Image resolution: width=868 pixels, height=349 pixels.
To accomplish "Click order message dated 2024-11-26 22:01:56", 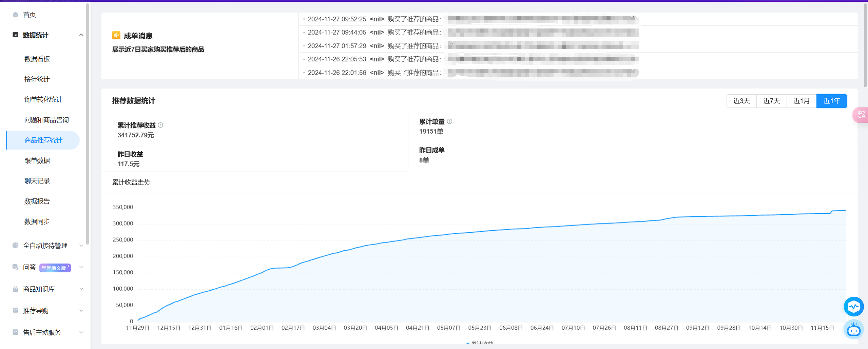I will click(578, 73).
